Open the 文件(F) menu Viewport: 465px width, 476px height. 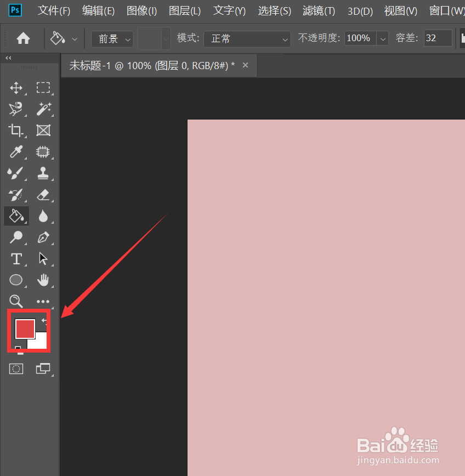(54, 11)
